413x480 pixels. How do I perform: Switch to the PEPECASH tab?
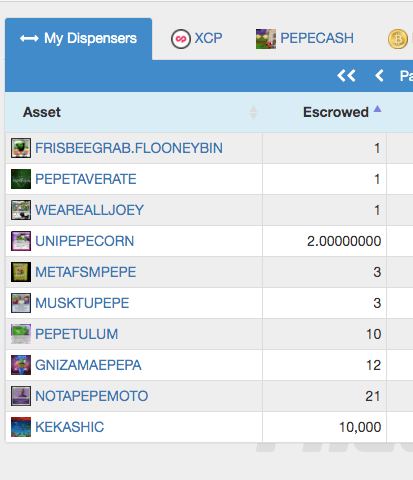click(305, 39)
